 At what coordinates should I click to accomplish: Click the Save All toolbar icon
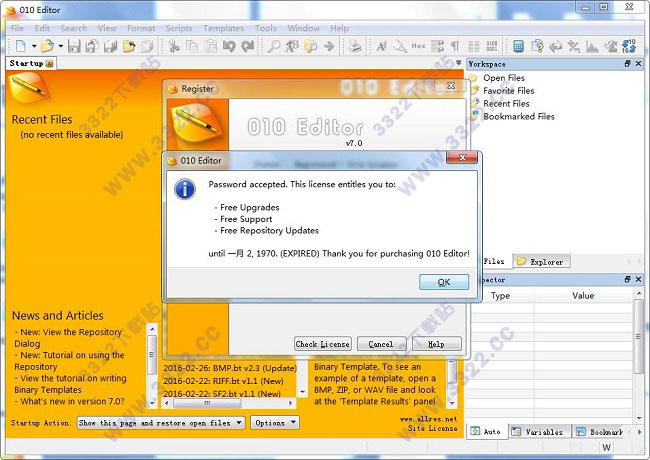(x=110, y=46)
